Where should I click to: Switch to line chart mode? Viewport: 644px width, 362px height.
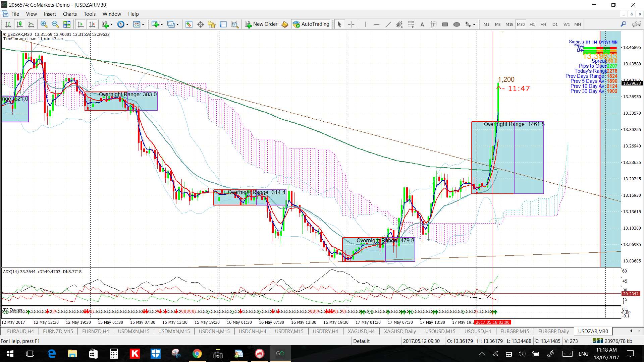[x=31, y=24]
